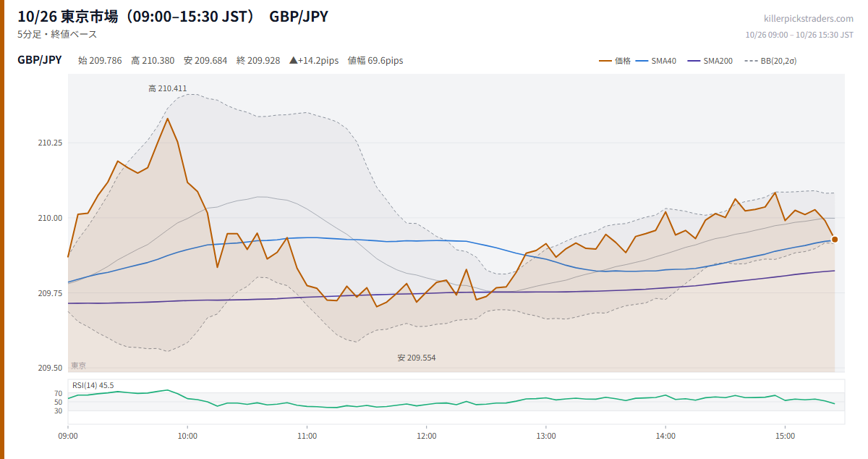Click the +14.2pips change value
The image size is (868, 459).
click(x=314, y=61)
